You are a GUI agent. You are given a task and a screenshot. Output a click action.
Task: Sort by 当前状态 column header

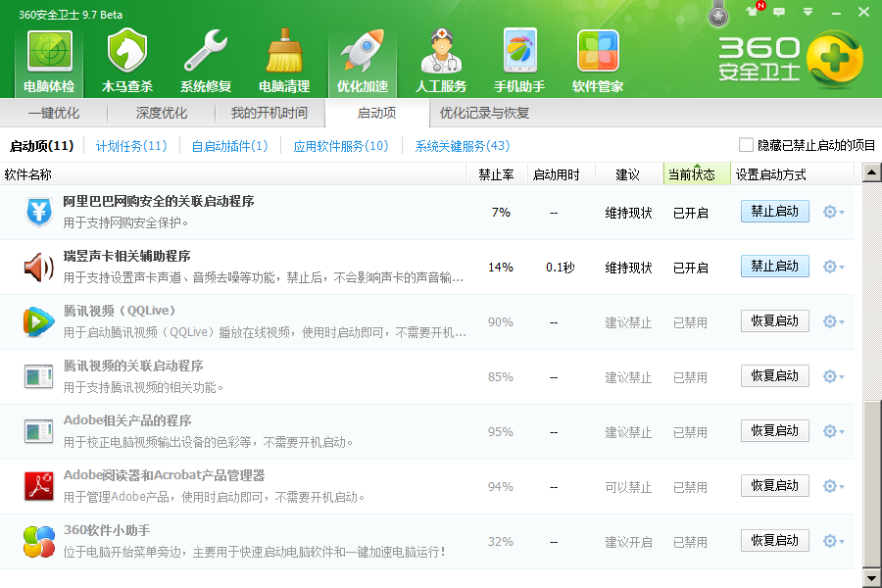click(697, 174)
